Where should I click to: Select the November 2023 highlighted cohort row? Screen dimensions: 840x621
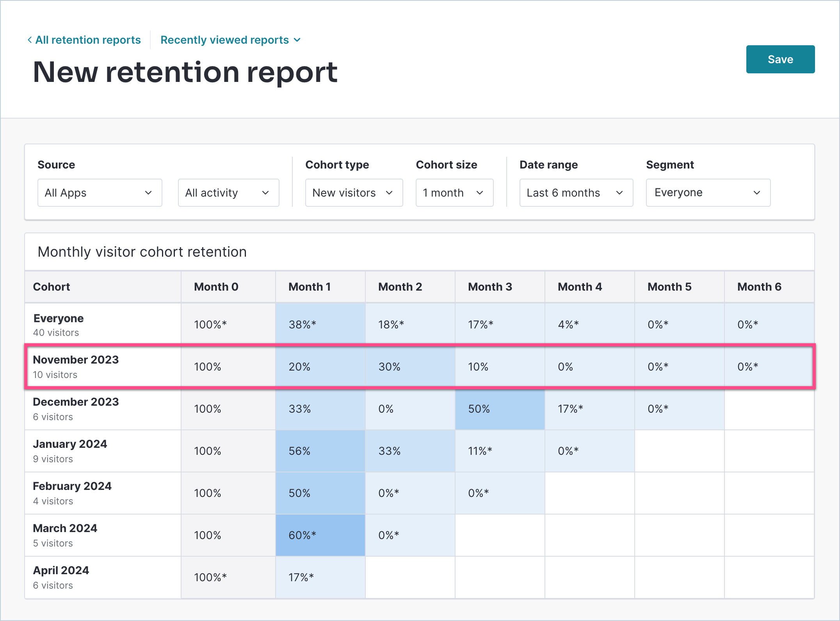pos(76,366)
